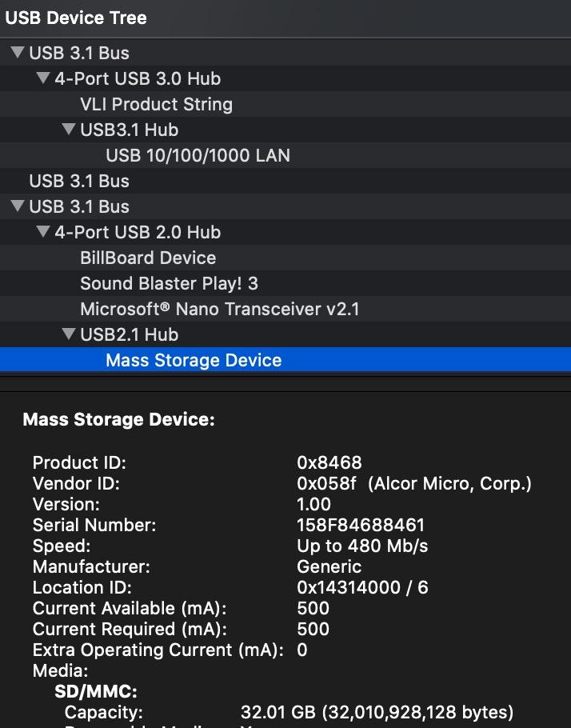Select the USB2.1 Hub label
The image size is (571, 728).
129,334
